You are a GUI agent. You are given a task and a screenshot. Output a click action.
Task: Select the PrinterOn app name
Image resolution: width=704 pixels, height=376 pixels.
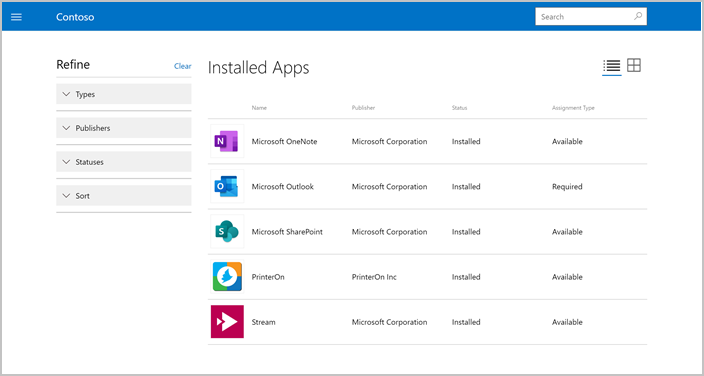point(268,277)
